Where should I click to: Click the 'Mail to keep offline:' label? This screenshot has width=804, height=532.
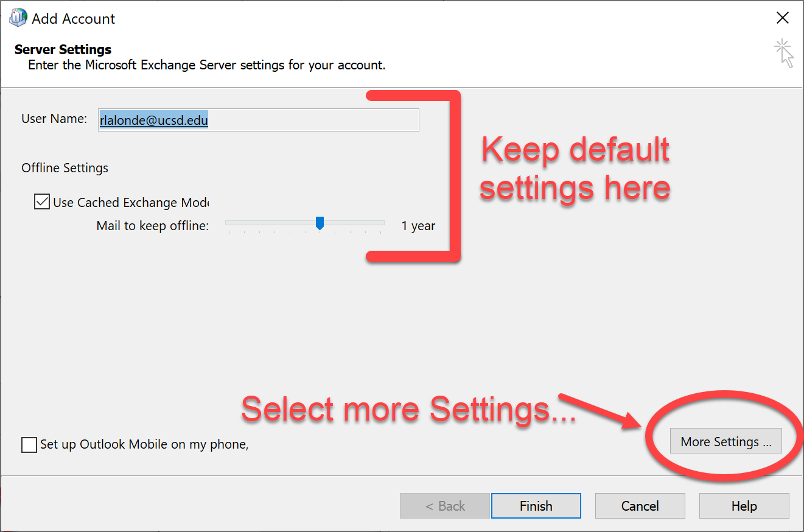153,226
